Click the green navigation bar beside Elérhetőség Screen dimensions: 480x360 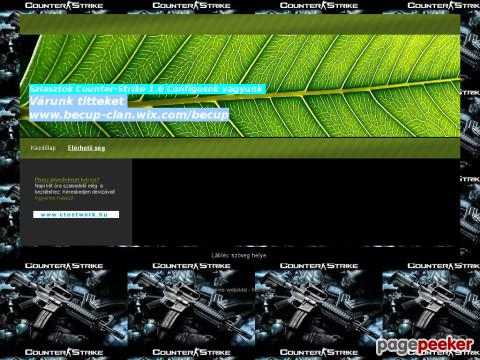pyautogui.click(x=283, y=148)
